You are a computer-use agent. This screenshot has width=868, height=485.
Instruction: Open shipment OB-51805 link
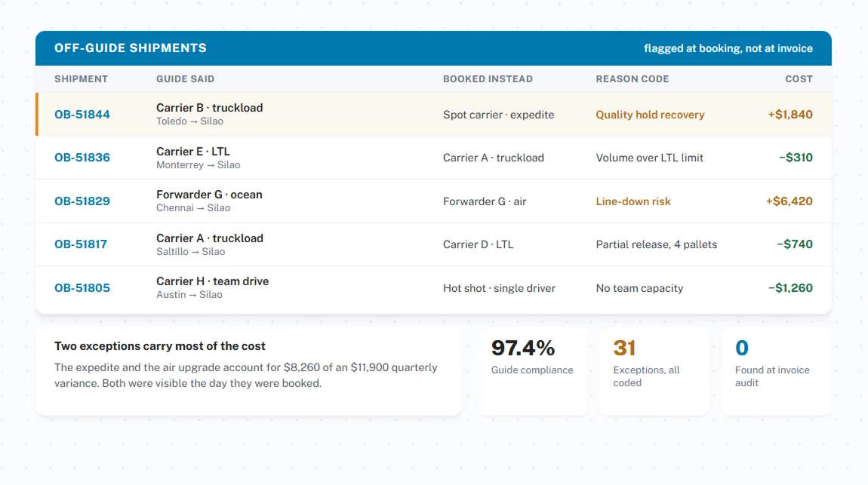pyautogui.click(x=82, y=288)
